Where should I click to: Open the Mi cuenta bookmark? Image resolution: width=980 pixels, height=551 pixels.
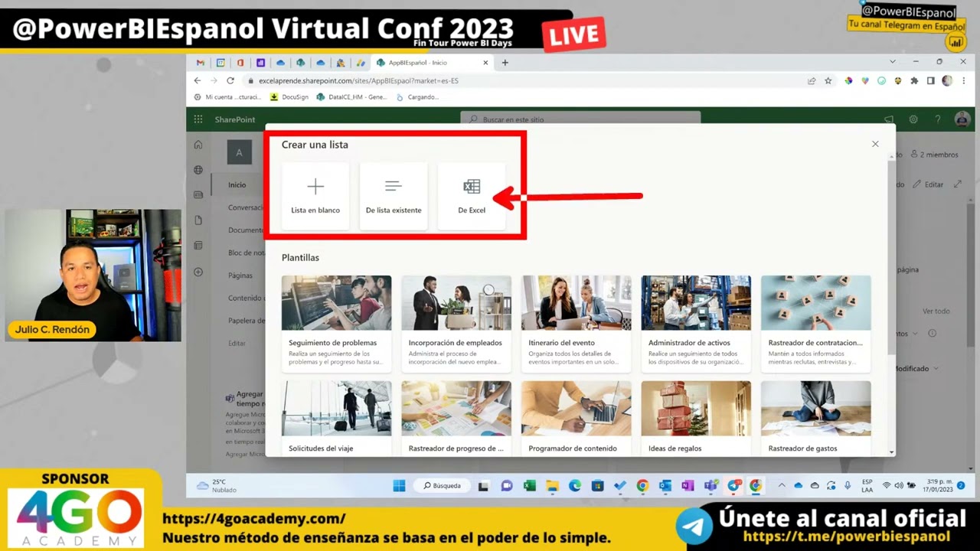pos(227,97)
